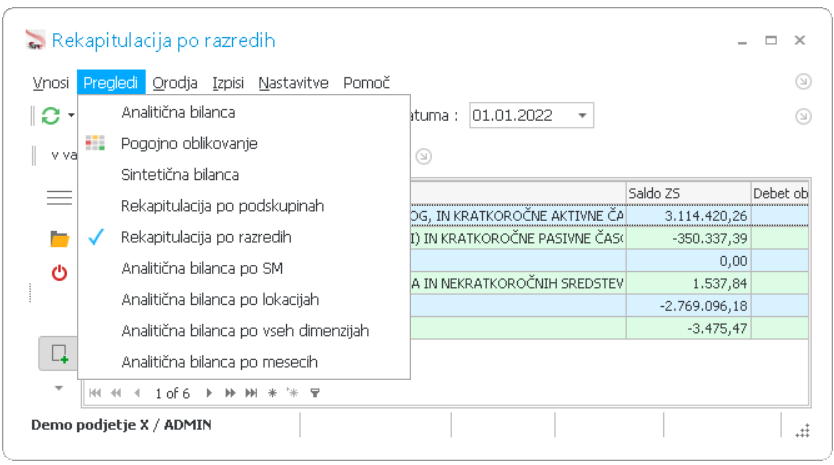Select Rekapitulacija po podskupinah entry
The height and width of the screenshot is (465, 834).
pyautogui.click(x=244, y=206)
